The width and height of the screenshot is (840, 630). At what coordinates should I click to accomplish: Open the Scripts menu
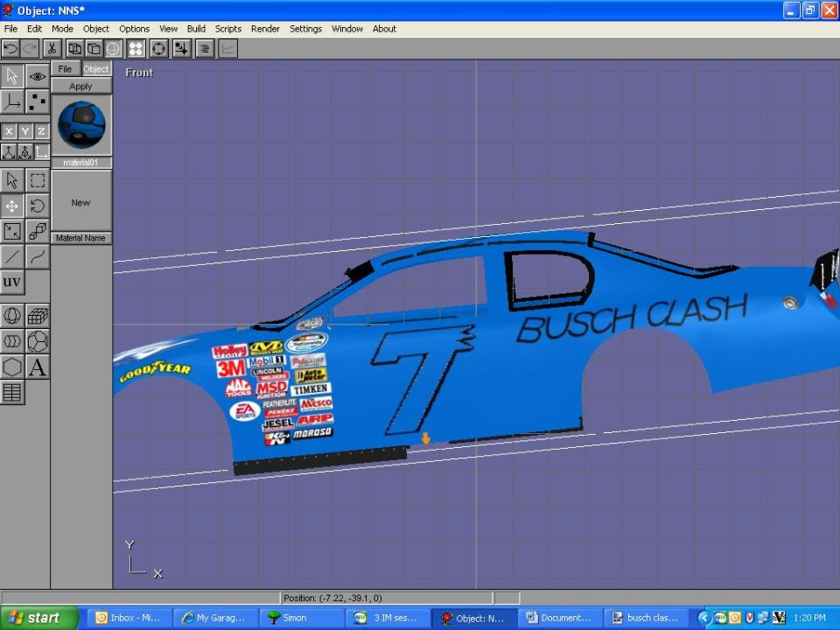(x=228, y=29)
